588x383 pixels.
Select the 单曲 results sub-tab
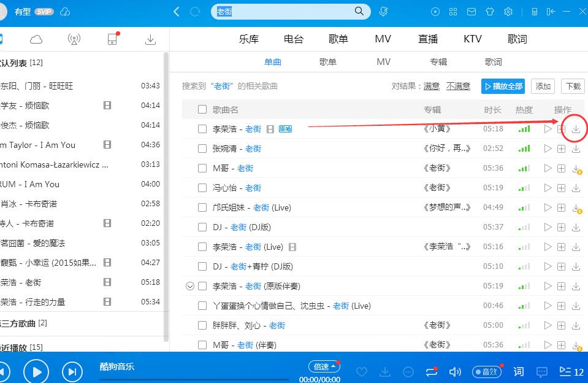click(273, 62)
